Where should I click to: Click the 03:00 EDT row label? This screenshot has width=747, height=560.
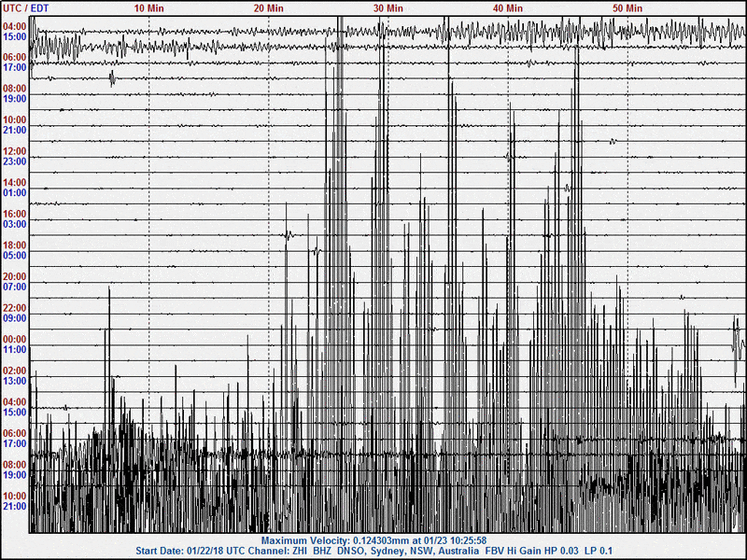pos(15,224)
